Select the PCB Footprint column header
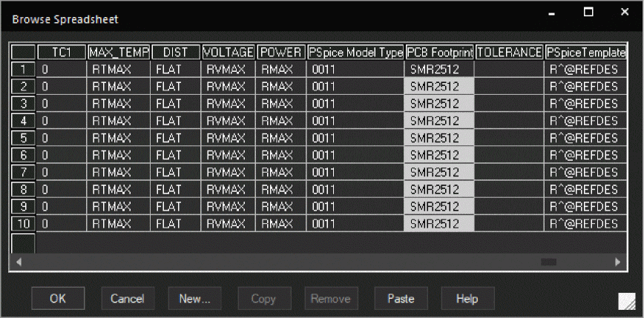This screenshot has height=318, width=644. click(x=440, y=52)
